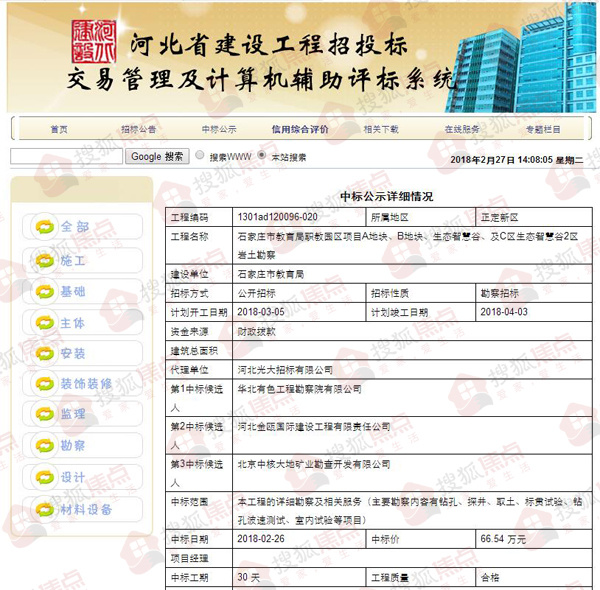Select the 搜索WWW radio button
600x590 pixels.
point(200,155)
